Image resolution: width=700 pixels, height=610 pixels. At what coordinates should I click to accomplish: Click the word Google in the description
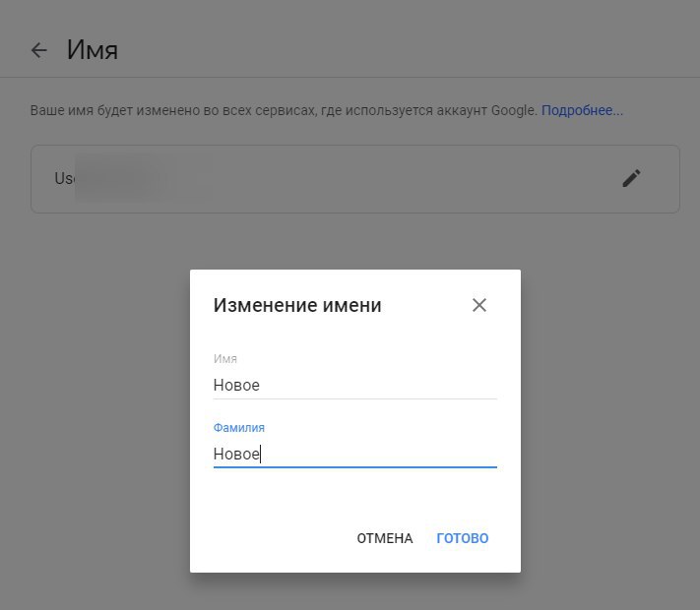click(x=514, y=110)
